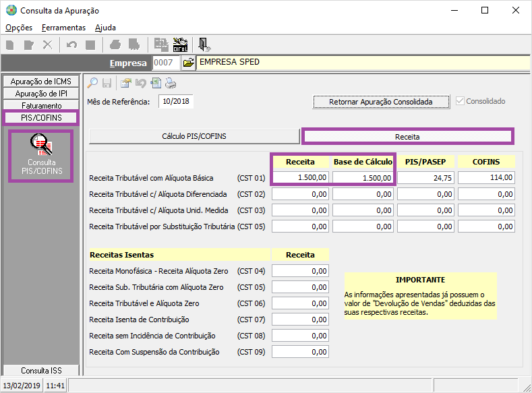This screenshot has width=532, height=393.
Task: Select Faturamento sidebar section
Action: (41, 105)
